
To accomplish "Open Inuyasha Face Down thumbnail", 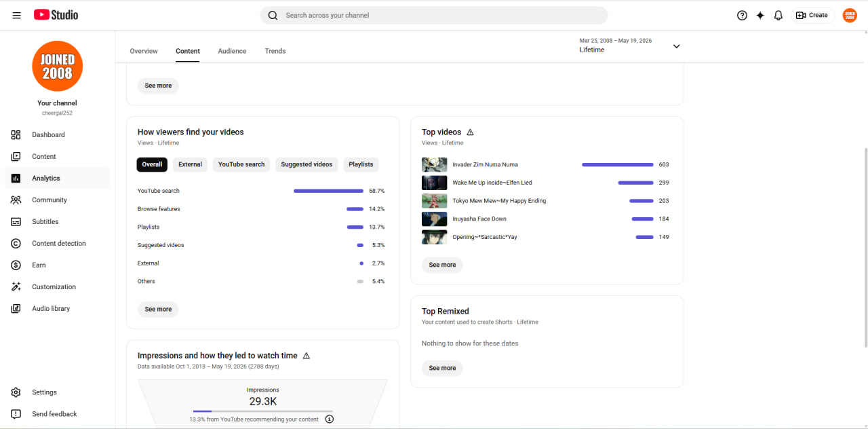I will coord(434,219).
